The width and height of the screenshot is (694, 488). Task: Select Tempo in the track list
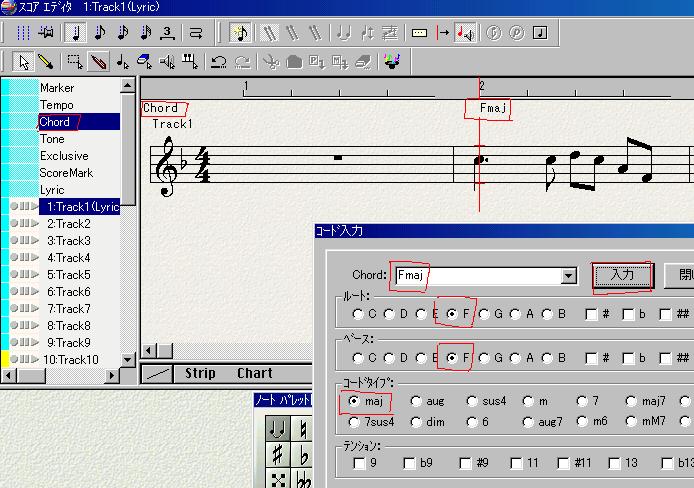57,105
